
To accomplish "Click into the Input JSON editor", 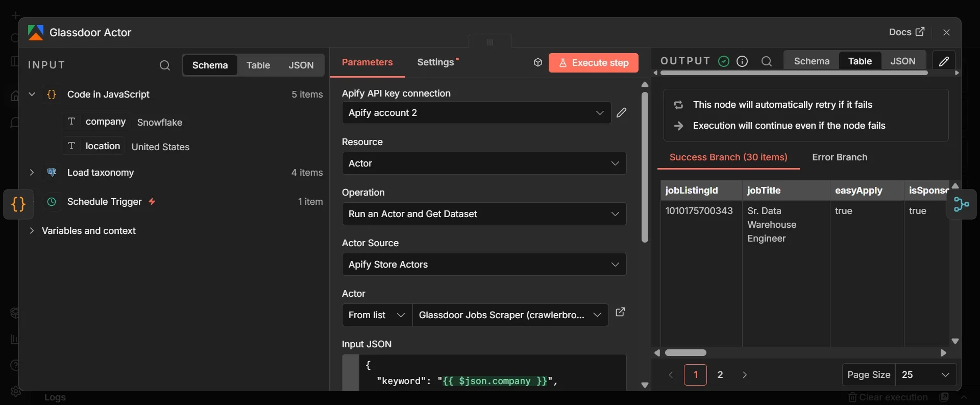I will tap(493, 373).
